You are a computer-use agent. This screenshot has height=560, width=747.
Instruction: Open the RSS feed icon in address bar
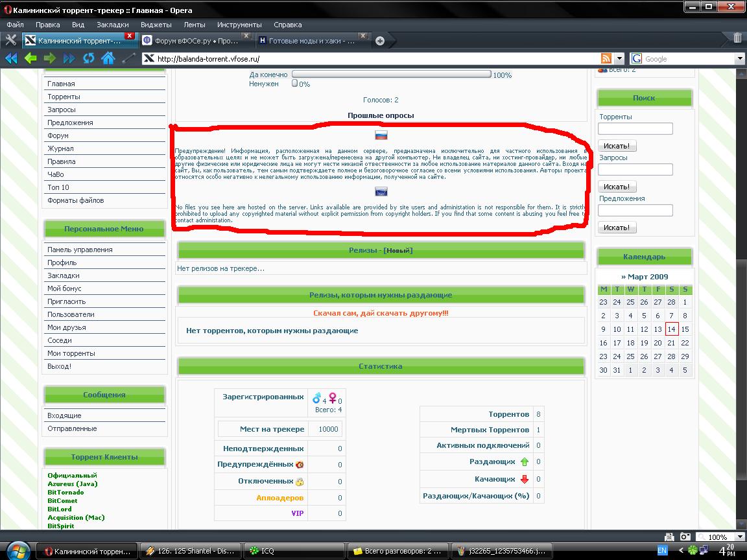[606, 58]
